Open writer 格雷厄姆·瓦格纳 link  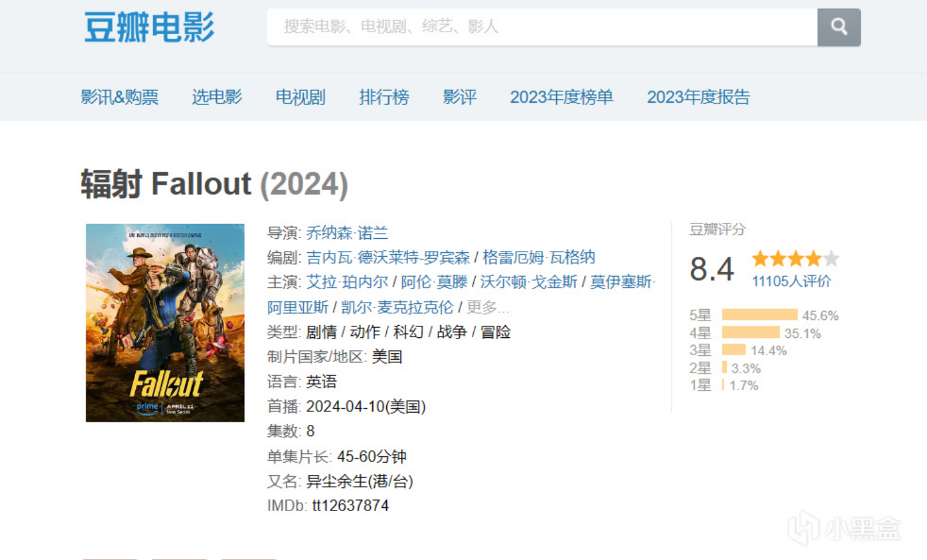click(539, 257)
